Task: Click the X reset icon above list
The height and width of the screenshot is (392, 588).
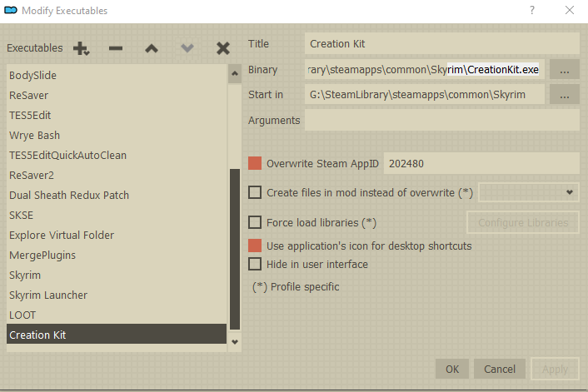Action: pyautogui.click(x=222, y=48)
